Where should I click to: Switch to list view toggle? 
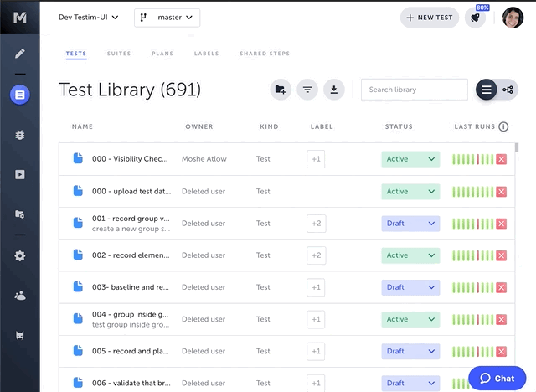coord(487,90)
